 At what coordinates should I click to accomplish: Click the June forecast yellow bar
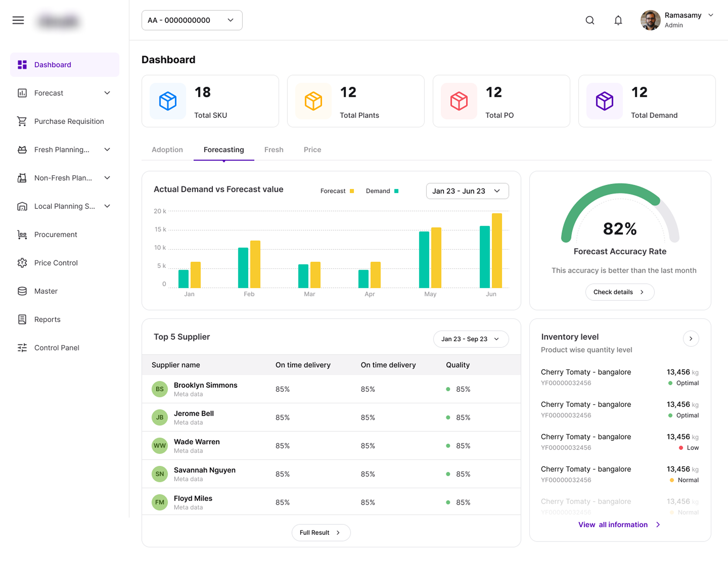[497, 250]
